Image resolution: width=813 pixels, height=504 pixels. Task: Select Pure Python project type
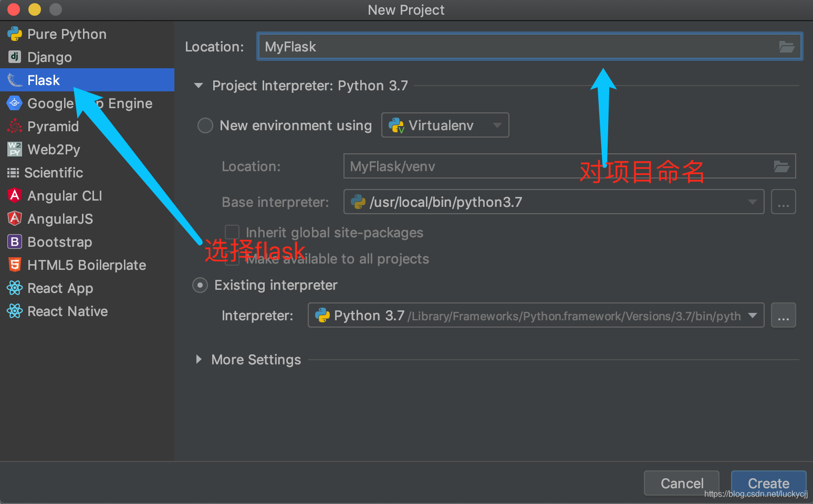click(x=87, y=34)
